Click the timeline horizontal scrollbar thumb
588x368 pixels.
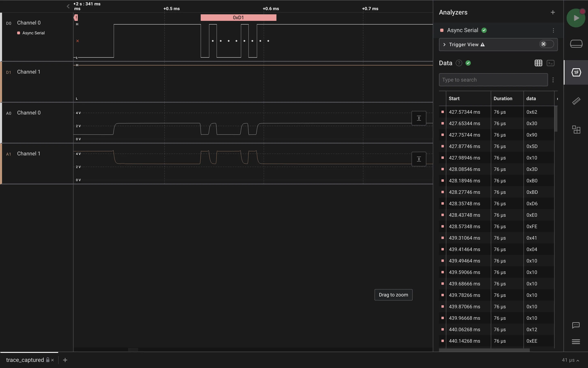(133, 350)
